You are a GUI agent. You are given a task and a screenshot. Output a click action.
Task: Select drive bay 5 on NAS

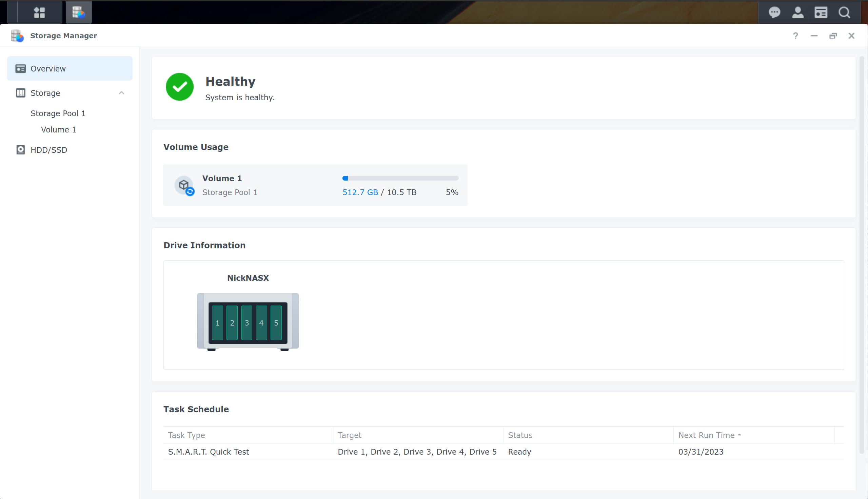[x=276, y=323]
